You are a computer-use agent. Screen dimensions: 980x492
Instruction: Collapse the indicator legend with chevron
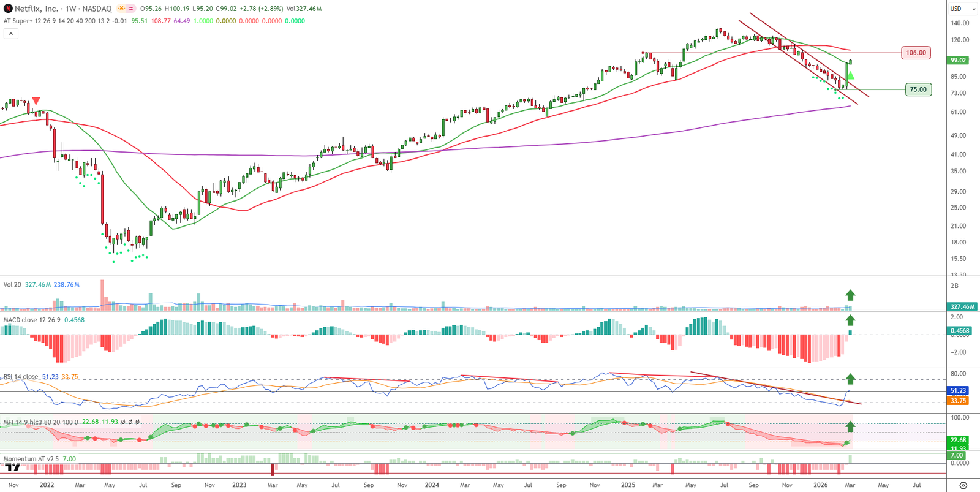[x=11, y=34]
